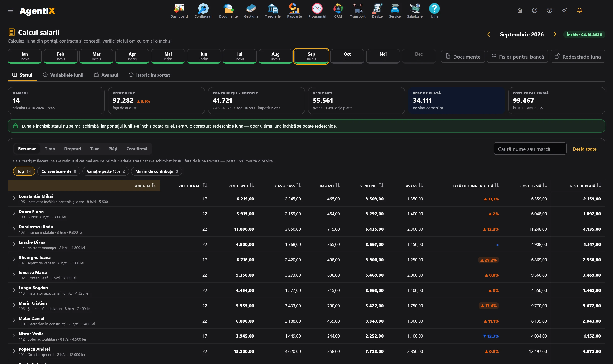Go to previous month arrow
The image size is (613, 364).
tap(488, 34)
